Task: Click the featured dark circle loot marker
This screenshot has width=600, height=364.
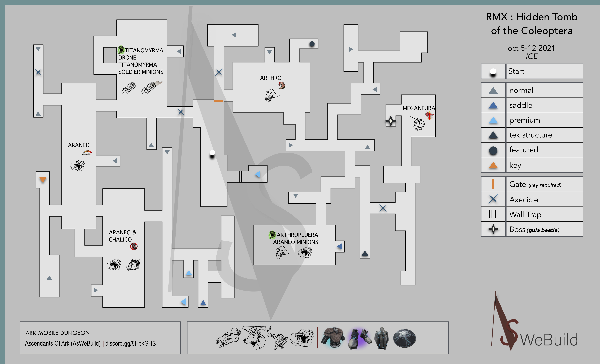Action: [x=312, y=44]
